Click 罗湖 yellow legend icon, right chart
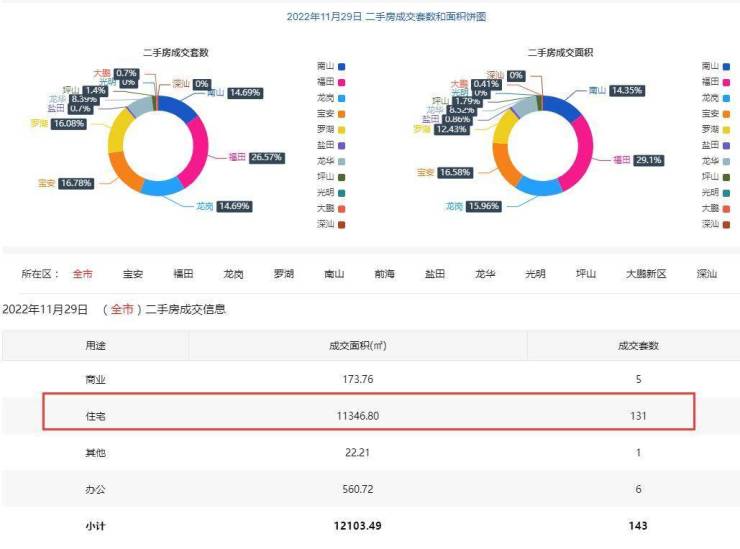The height and width of the screenshot is (549, 740). (x=726, y=130)
